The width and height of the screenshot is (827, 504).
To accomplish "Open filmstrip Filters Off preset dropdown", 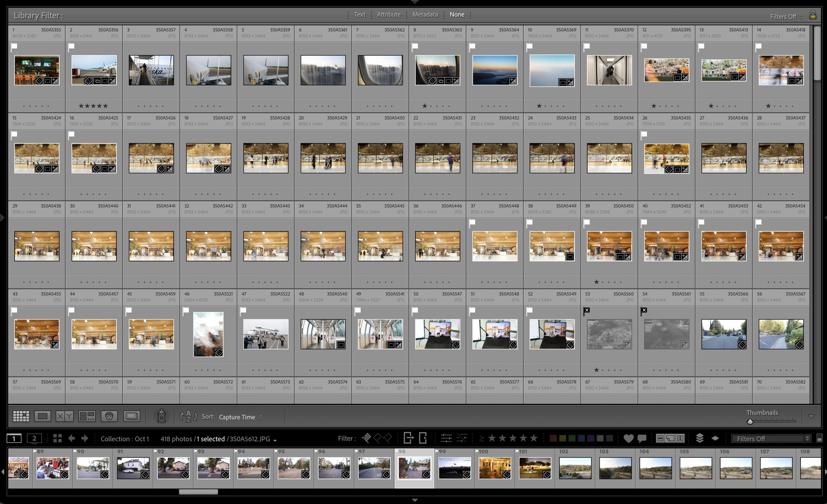I will [771, 439].
